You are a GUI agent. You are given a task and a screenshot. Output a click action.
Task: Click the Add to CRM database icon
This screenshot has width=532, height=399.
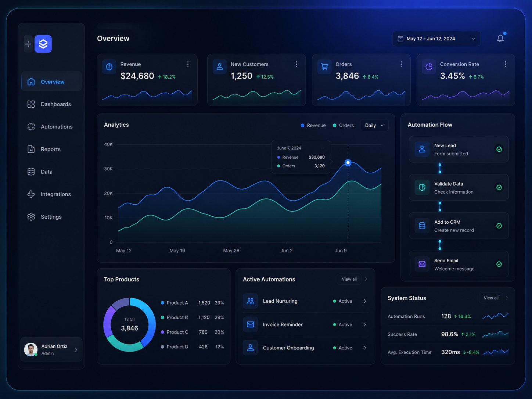422,226
